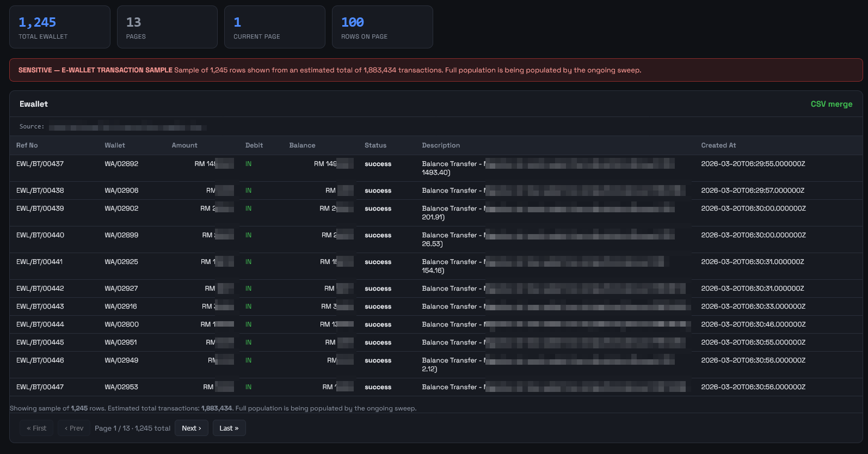868x454 pixels.
Task: Select reference EWL/BT/00444
Action: tap(40, 324)
